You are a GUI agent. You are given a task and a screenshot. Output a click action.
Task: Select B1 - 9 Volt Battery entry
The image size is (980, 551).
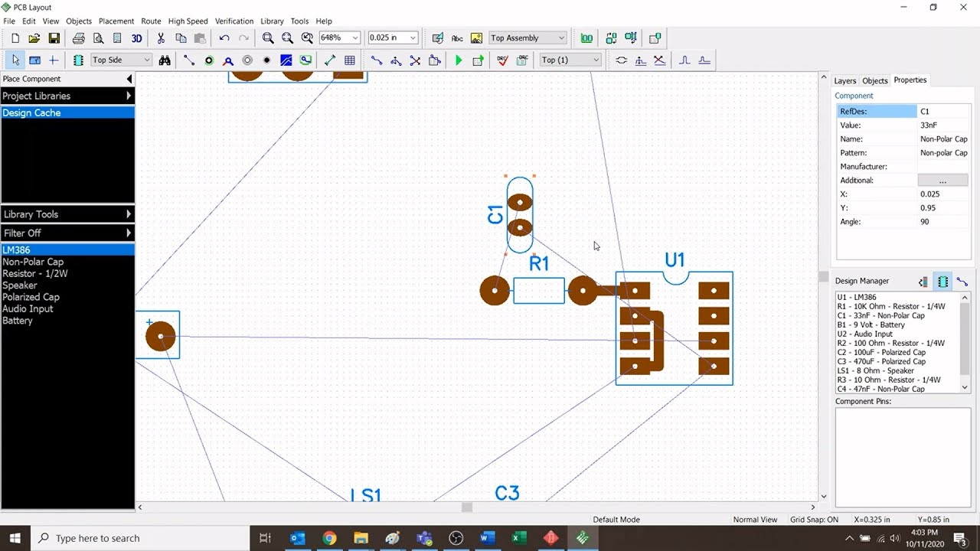point(871,324)
